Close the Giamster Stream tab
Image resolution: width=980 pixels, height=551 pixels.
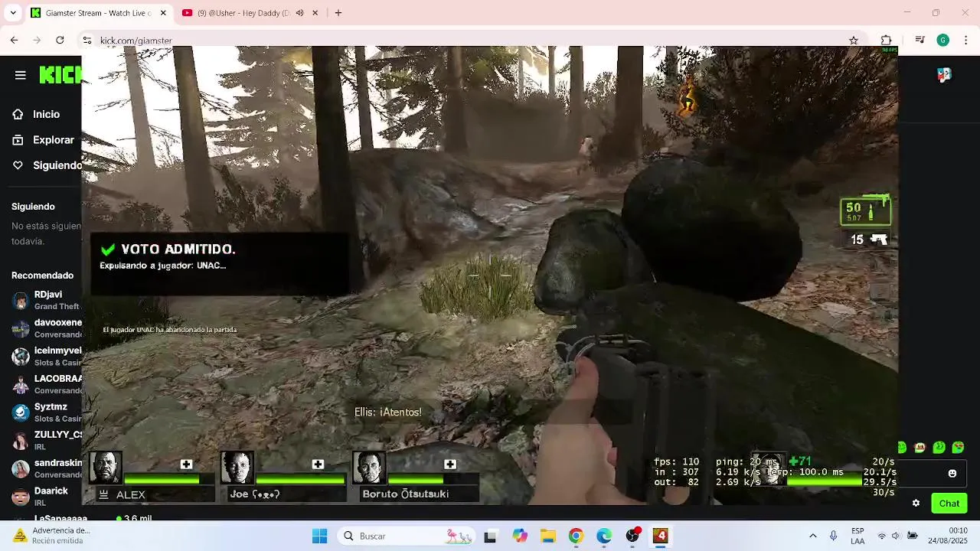(162, 13)
